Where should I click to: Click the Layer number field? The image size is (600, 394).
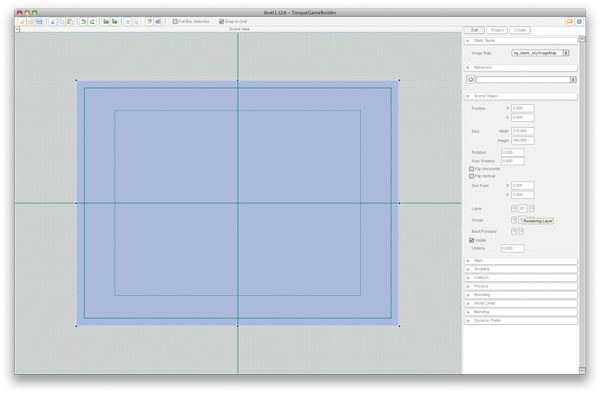pos(523,208)
